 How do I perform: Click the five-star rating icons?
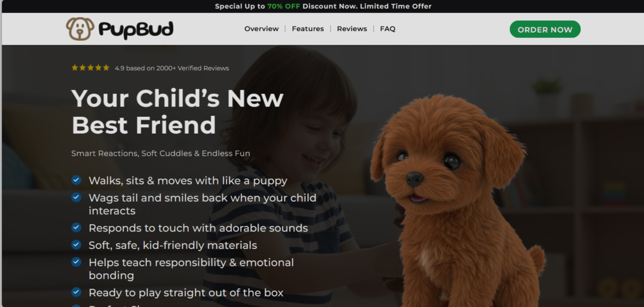pyautogui.click(x=90, y=68)
